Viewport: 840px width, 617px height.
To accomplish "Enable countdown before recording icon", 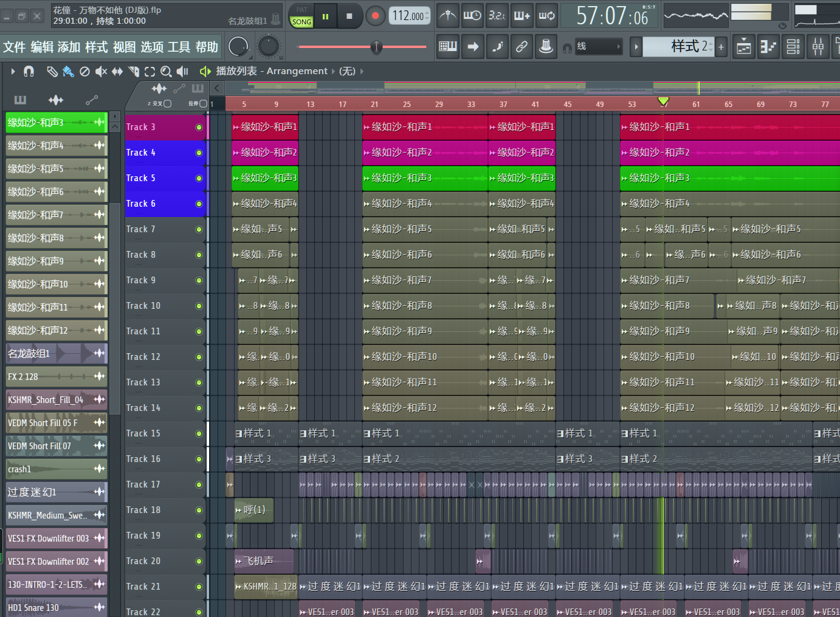I will pyautogui.click(x=497, y=16).
